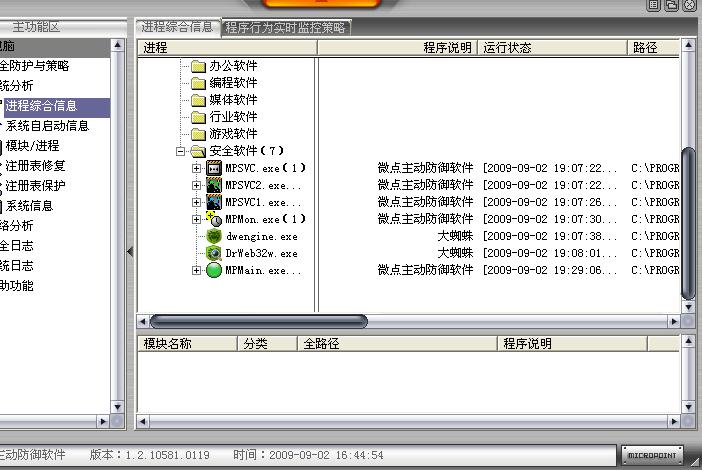Sort by the 全路径 column header
702x470 pixels.
coord(398,344)
